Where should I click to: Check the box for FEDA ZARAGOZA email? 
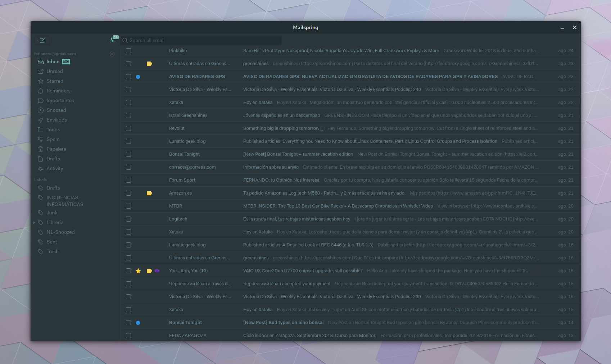pyautogui.click(x=128, y=336)
